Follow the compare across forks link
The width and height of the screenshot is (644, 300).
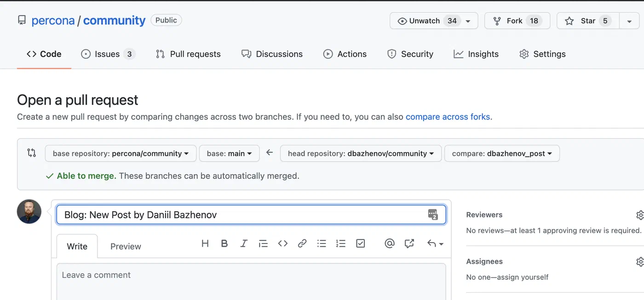click(448, 117)
